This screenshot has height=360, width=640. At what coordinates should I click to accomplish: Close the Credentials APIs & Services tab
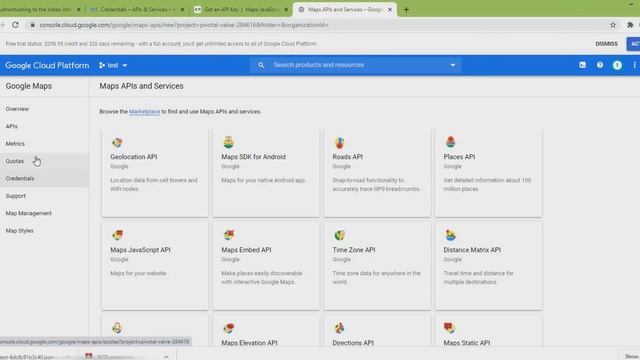click(x=182, y=9)
